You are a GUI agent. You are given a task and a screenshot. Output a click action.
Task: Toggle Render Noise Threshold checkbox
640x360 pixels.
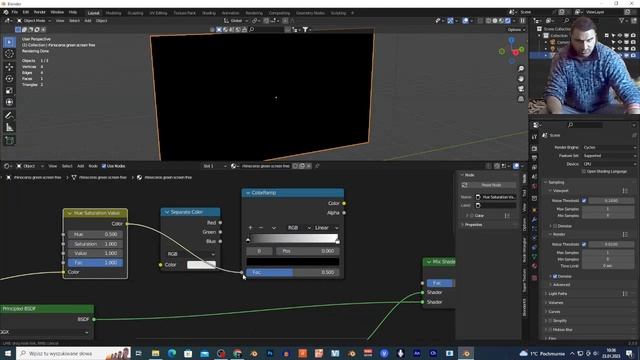pos(584,244)
